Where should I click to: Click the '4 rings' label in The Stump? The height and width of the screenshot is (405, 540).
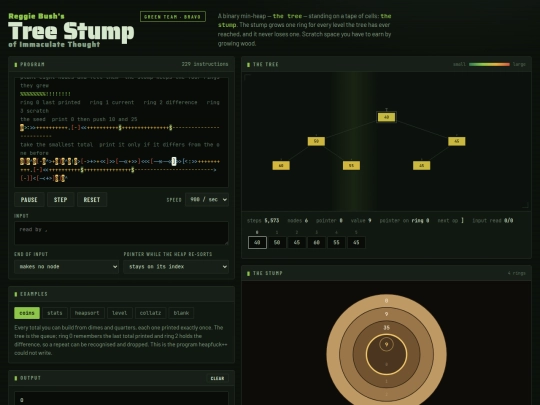(x=517, y=273)
